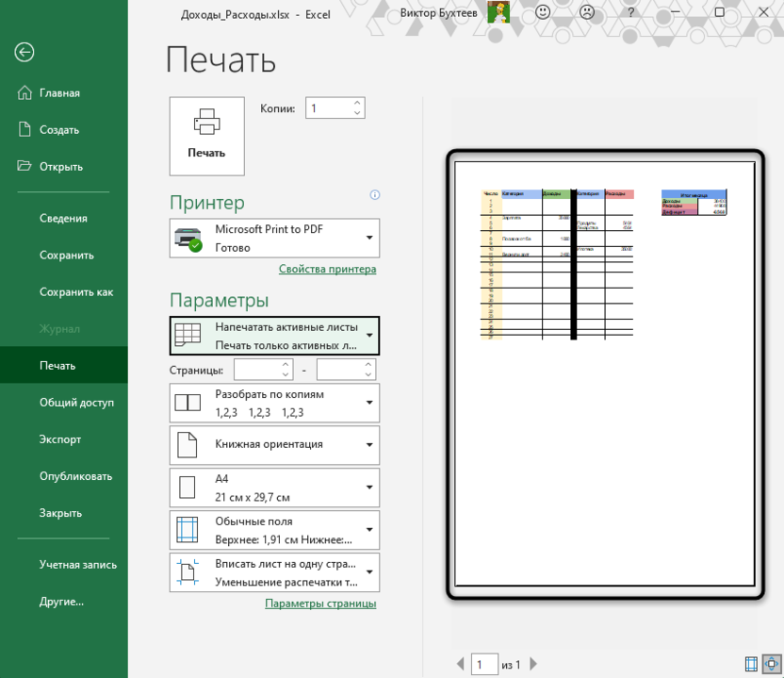Screen dimensions: 784x678
Task: Open the help question mark icon
Action: (x=630, y=13)
